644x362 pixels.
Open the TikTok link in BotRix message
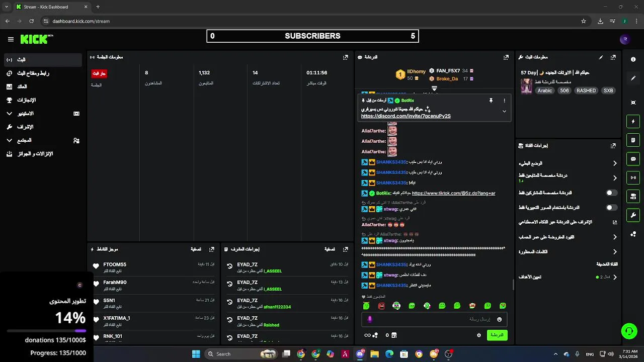pyautogui.click(x=453, y=193)
